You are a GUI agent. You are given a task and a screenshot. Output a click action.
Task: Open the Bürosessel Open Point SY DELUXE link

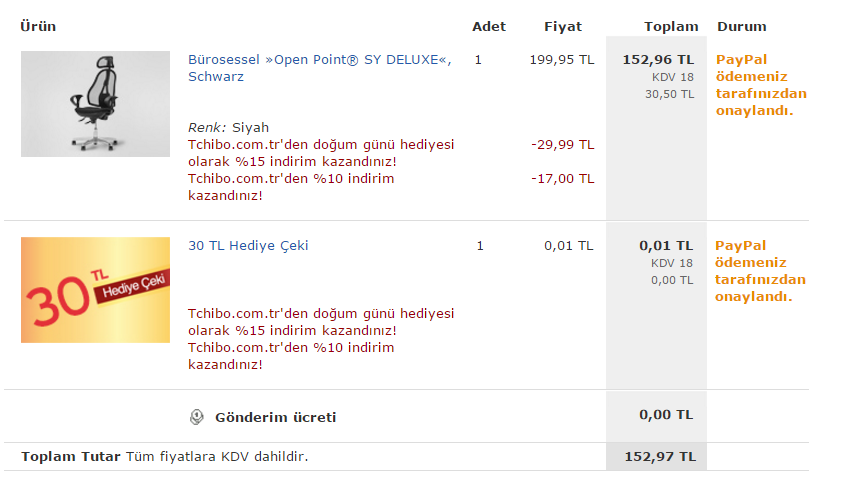320,68
